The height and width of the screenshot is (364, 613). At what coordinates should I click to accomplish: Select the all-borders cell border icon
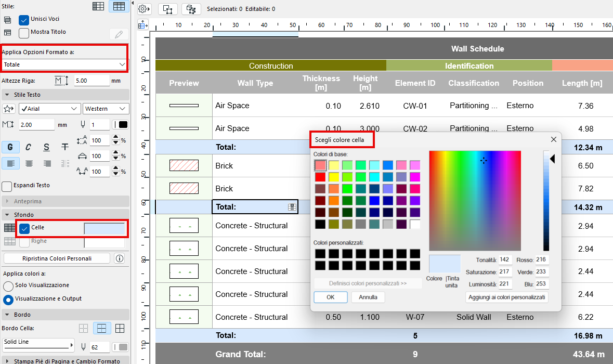pos(120,328)
